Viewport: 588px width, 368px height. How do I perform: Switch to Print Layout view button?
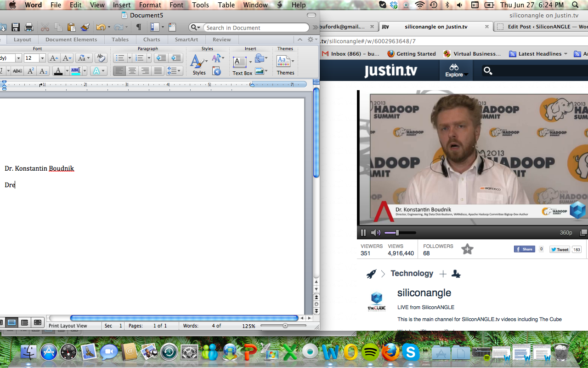point(11,322)
